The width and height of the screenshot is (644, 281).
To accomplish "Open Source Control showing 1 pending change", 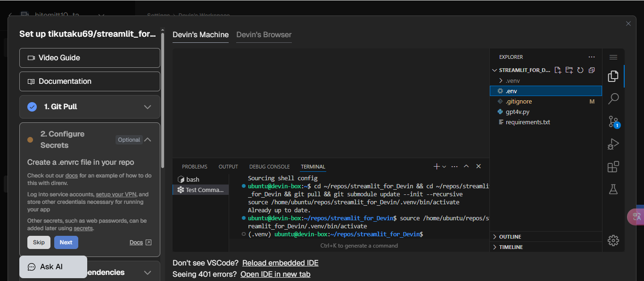I will (613, 121).
